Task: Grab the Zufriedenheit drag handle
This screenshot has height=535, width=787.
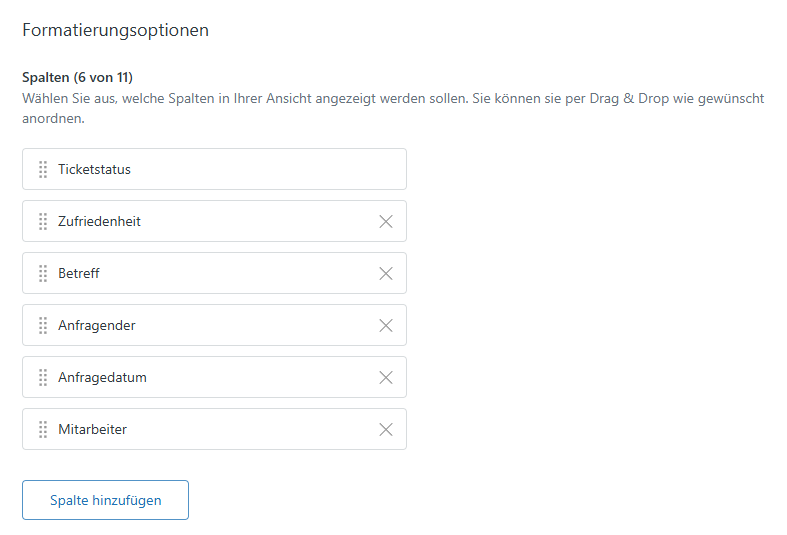Action: 43,221
